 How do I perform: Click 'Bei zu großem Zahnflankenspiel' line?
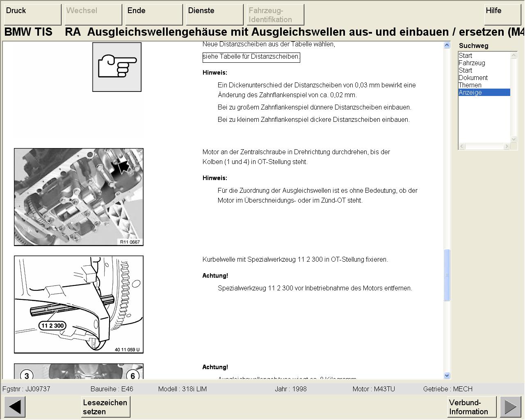315,107
